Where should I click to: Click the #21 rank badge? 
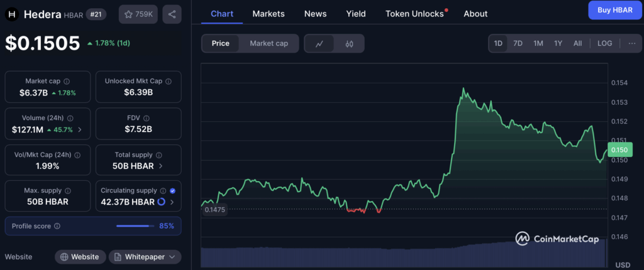(96, 14)
